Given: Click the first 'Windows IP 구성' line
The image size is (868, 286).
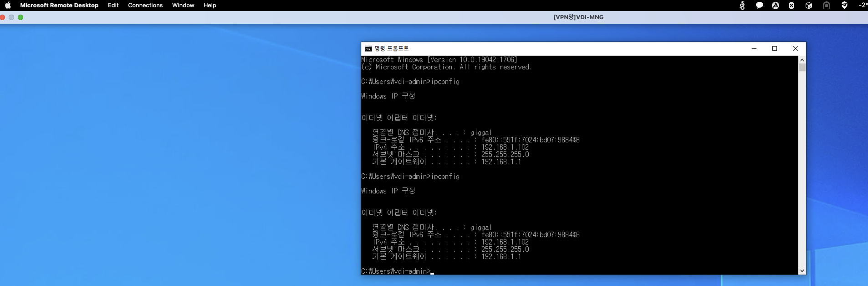Looking at the screenshot, I should point(388,96).
